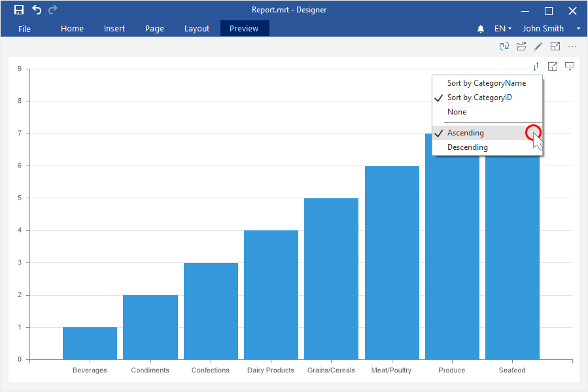
Task: Open the EN language dropdown
Action: (502, 29)
